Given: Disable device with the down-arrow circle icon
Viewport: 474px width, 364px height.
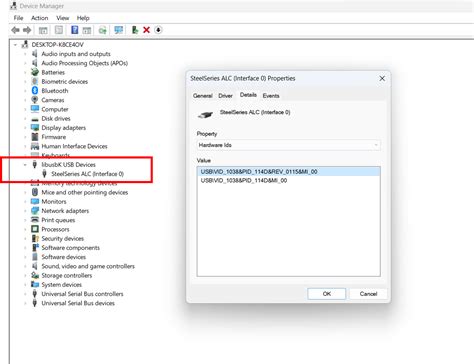Looking at the screenshot, I should click(x=158, y=30).
